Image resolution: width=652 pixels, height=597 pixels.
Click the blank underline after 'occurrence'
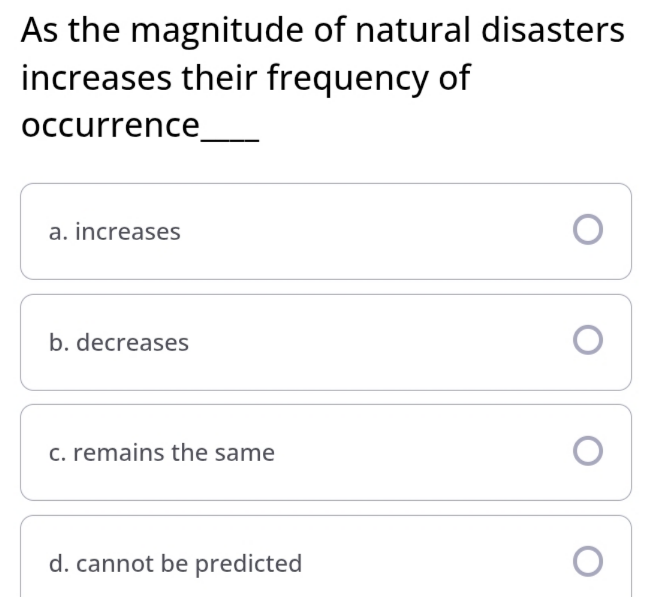(x=230, y=141)
